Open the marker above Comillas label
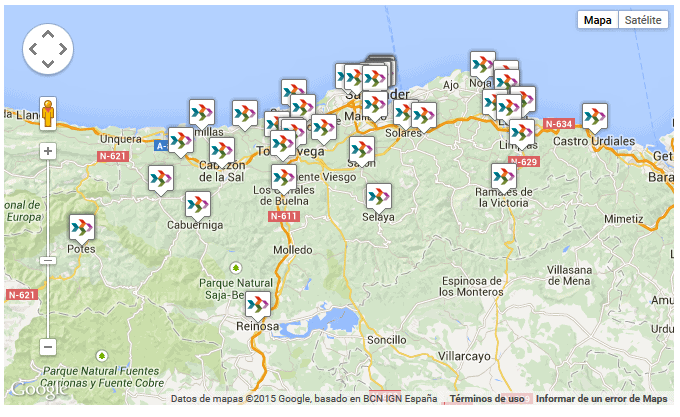The width and height of the screenshot is (680, 417). [x=202, y=114]
